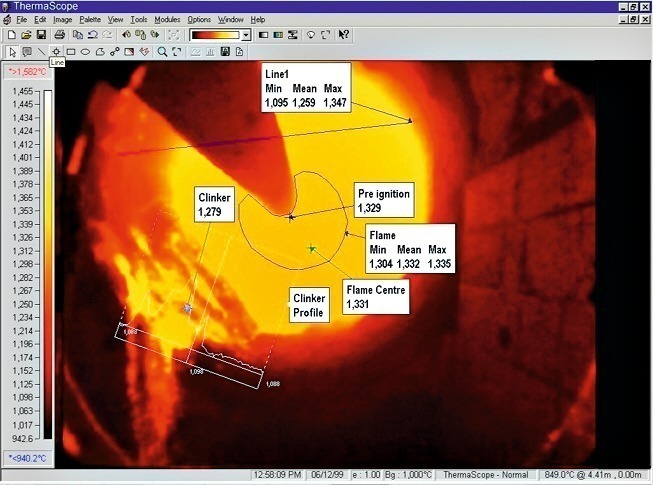Select the text annotation tool
Image resolution: width=653 pixels, height=485 pixels.
coord(27,51)
